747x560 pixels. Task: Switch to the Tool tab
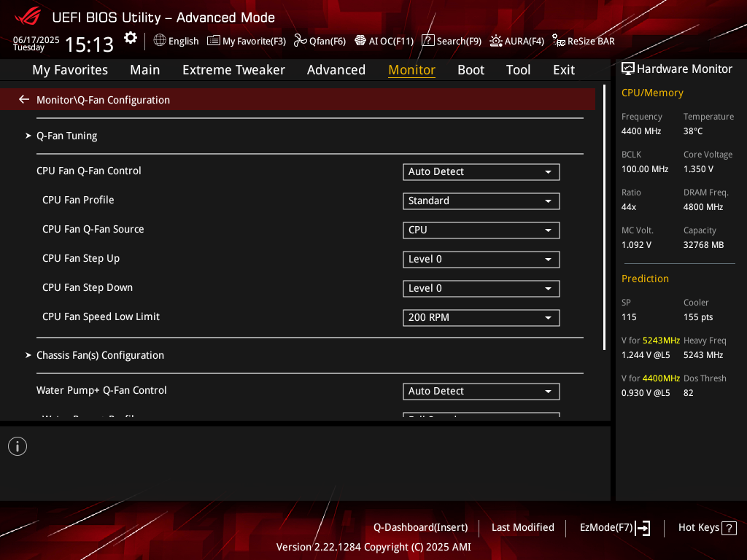click(x=518, y=70)
